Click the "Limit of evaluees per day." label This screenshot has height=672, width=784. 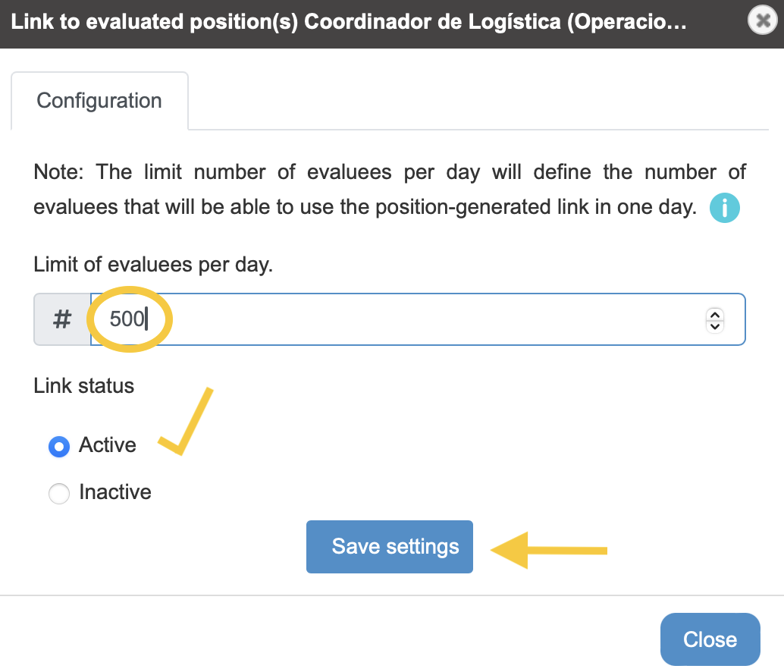[x=153, y=265]
